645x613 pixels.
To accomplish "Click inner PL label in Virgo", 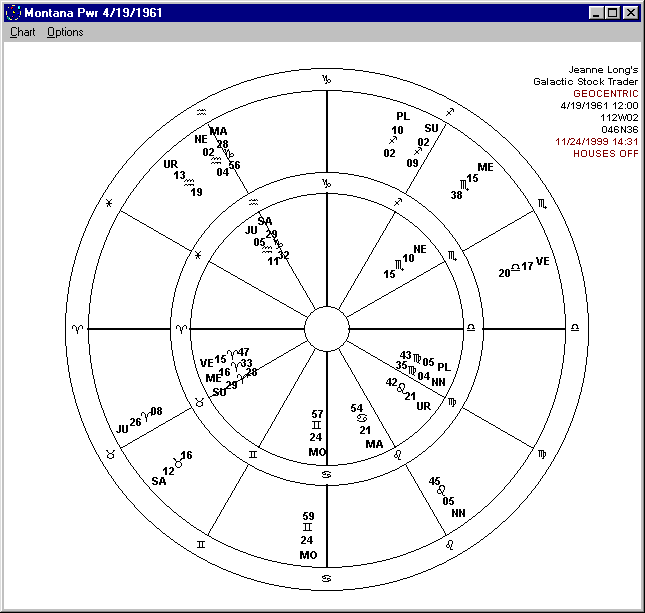I will pos(444,367).
